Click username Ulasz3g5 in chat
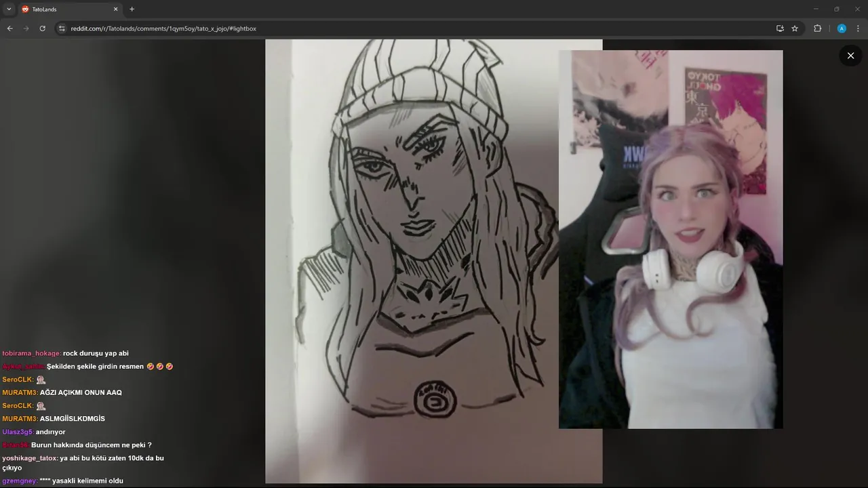 pyautogui.click(x=18, y=432)
